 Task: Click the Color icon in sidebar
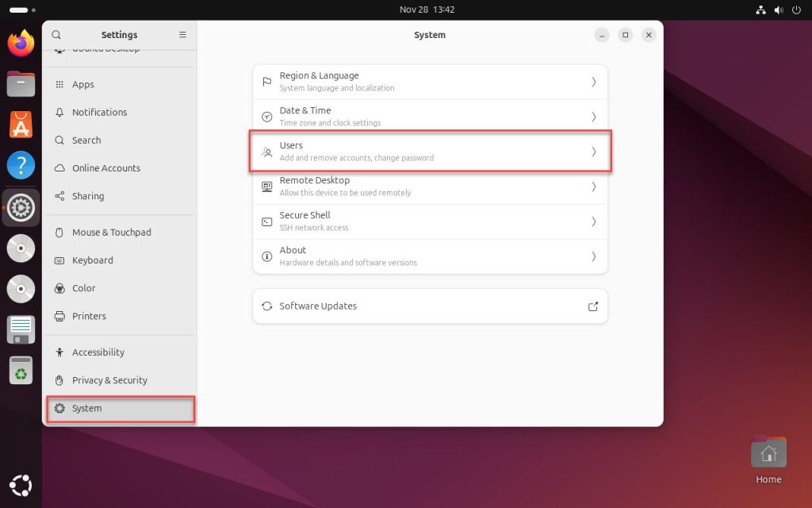click(59, 288)
